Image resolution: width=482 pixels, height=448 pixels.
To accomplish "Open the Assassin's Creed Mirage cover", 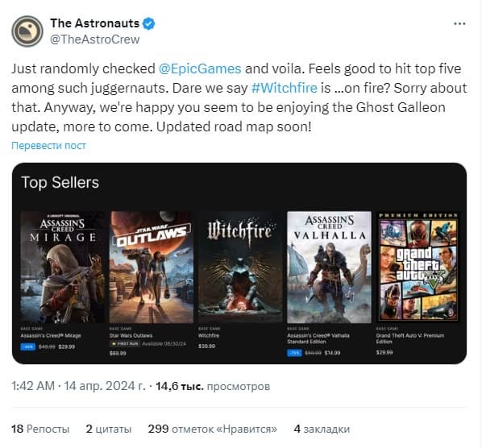I will (62, 267).
